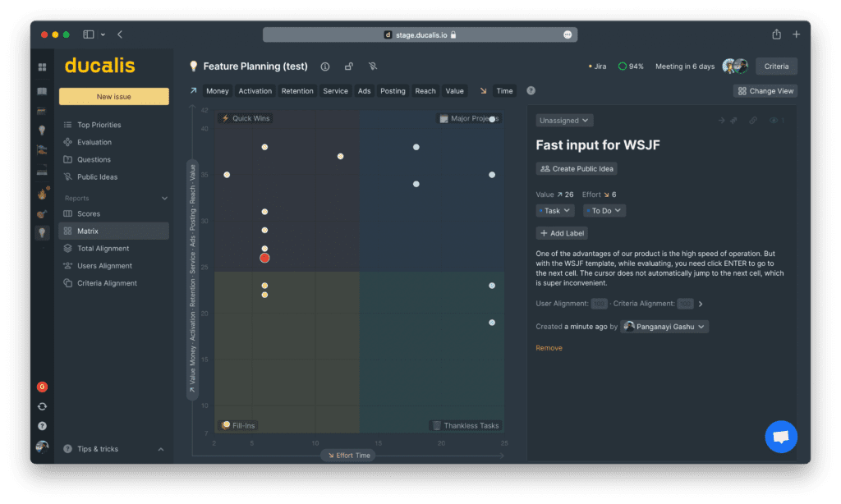841x504 pixels.
Task: Click the ducalis logo
Action: click(99, 66)
